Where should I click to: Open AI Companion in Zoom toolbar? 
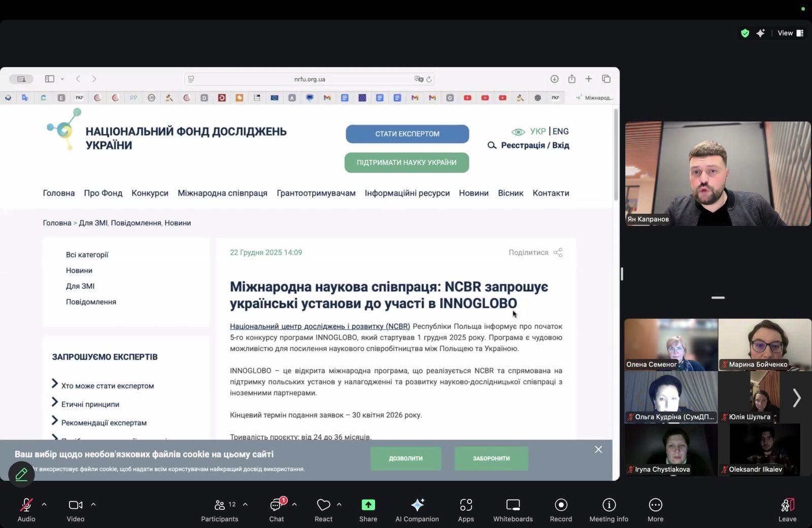tap(417, 510)
